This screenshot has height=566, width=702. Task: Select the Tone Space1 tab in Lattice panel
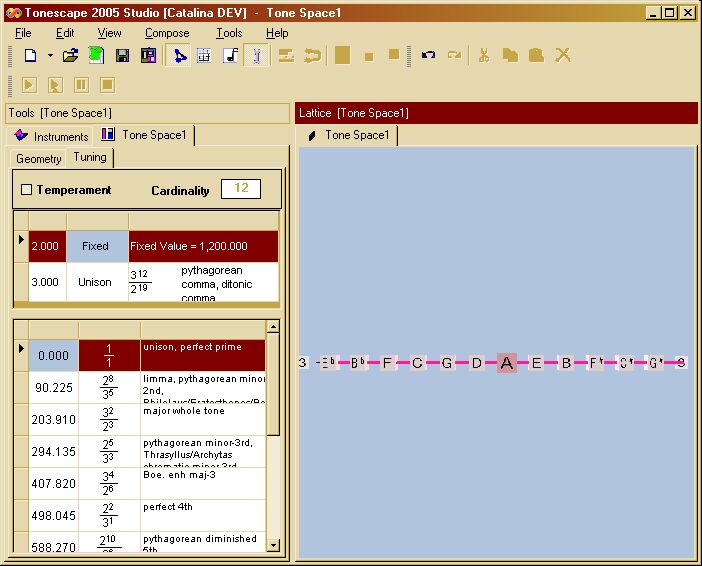(x=348, y=135)
